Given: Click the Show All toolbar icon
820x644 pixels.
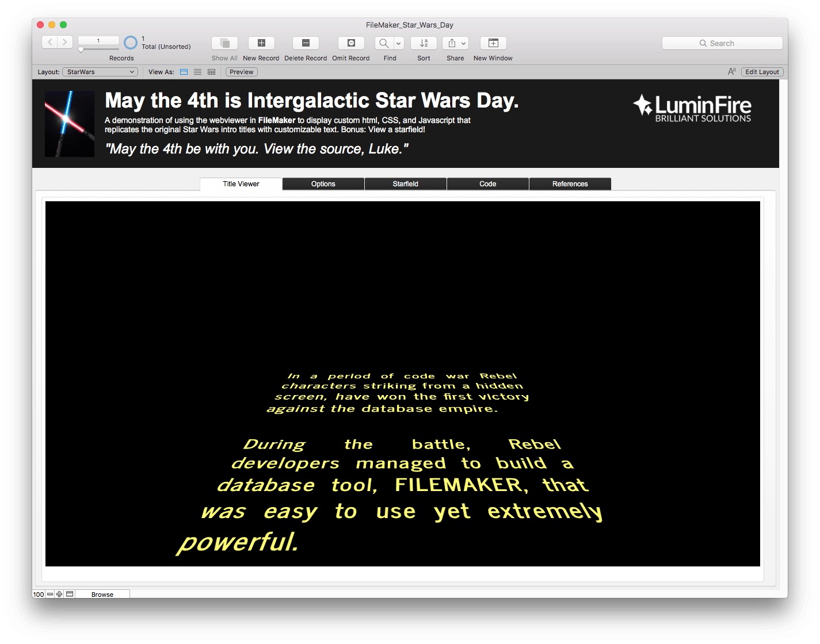Looking at the screenshot, I should pos(224,43).
